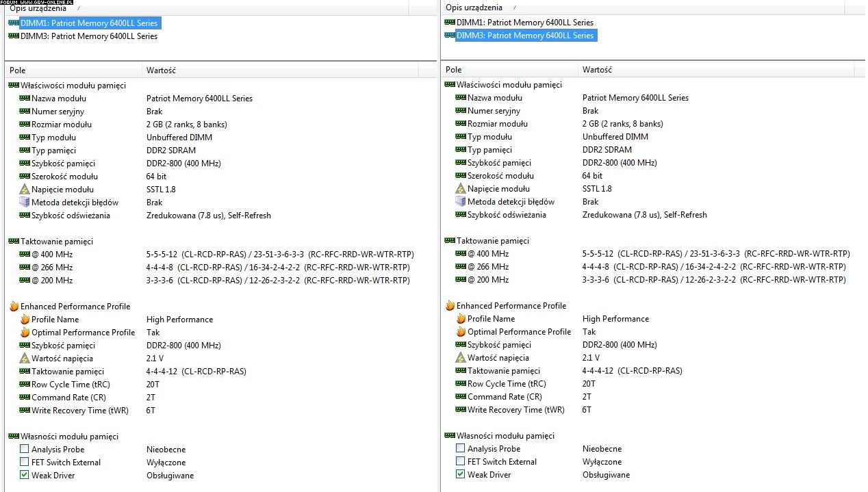Click right pane Numer seryjny chip icon
868x492 pixels.
point(461,110)
